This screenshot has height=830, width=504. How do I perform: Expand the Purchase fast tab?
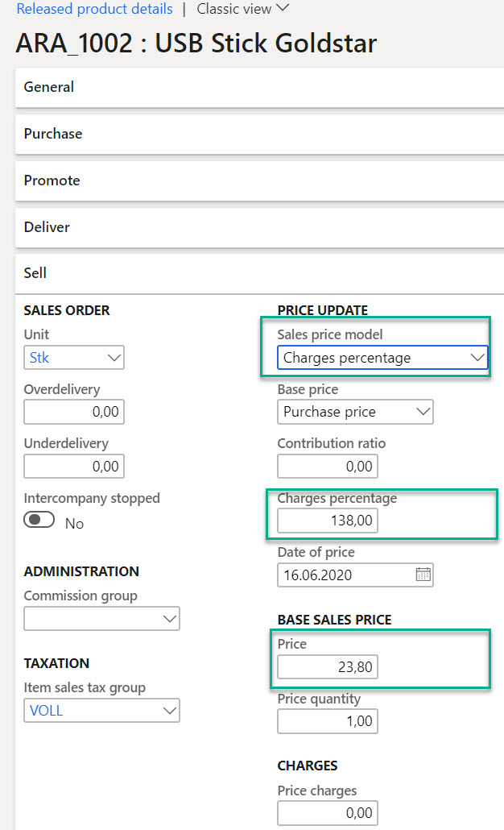click(x=53, y=134)
